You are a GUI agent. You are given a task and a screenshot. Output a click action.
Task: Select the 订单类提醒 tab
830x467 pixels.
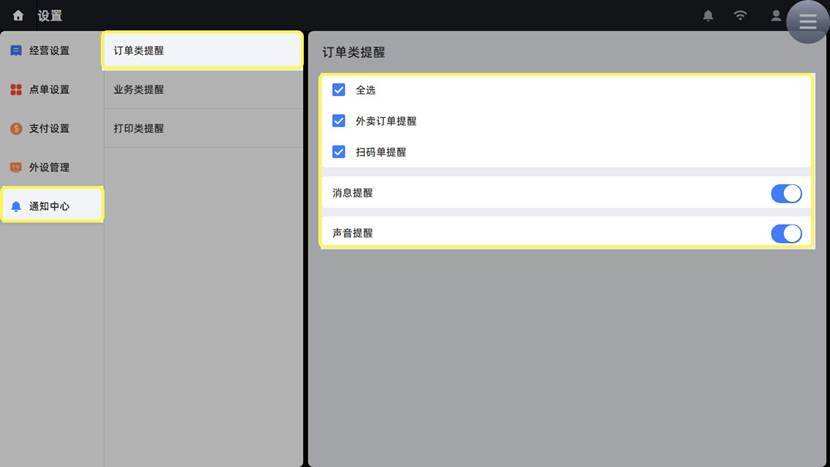click(203, 50)
